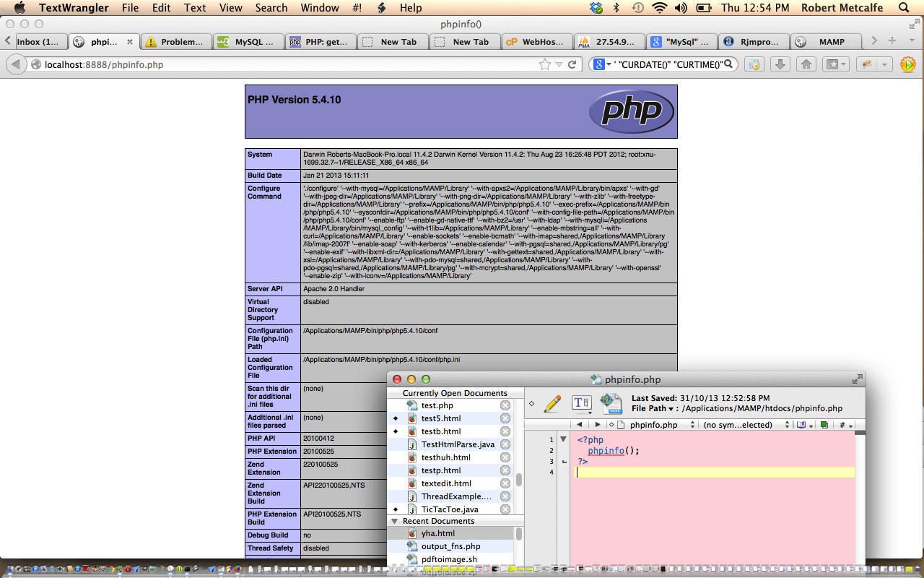Open the # includes popup

coord(845,425)
